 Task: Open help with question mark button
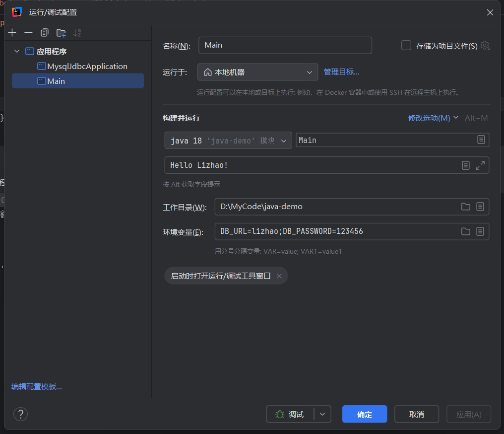tap(20, 414)
